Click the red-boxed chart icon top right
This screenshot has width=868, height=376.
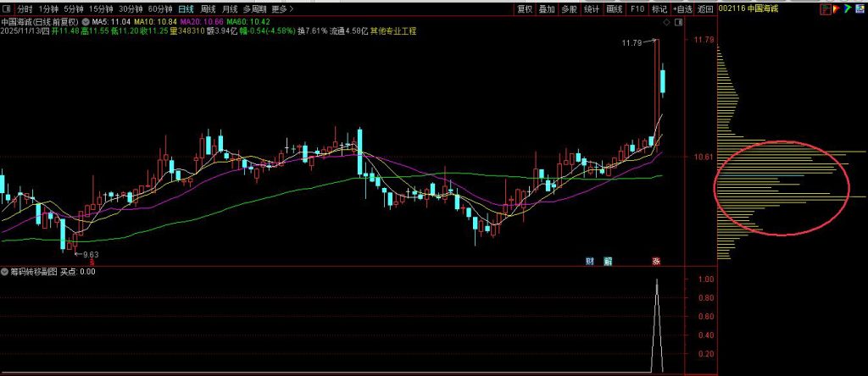tap(826, 8)
